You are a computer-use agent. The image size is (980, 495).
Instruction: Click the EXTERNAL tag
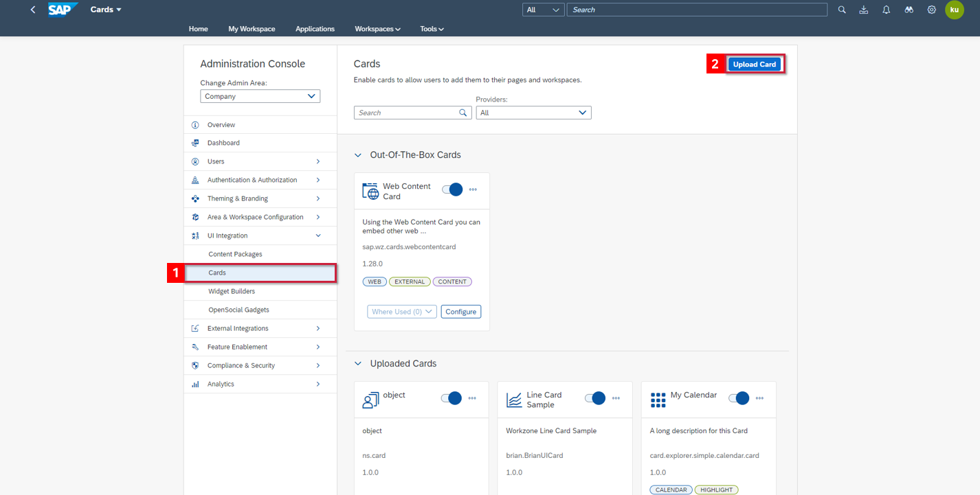(x=410, y=281)
